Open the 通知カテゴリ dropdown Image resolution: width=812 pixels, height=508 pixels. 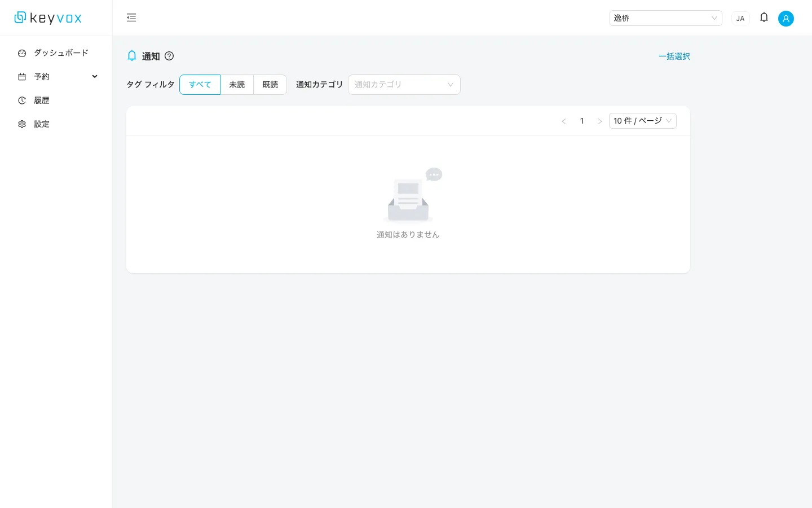[404, 84]
